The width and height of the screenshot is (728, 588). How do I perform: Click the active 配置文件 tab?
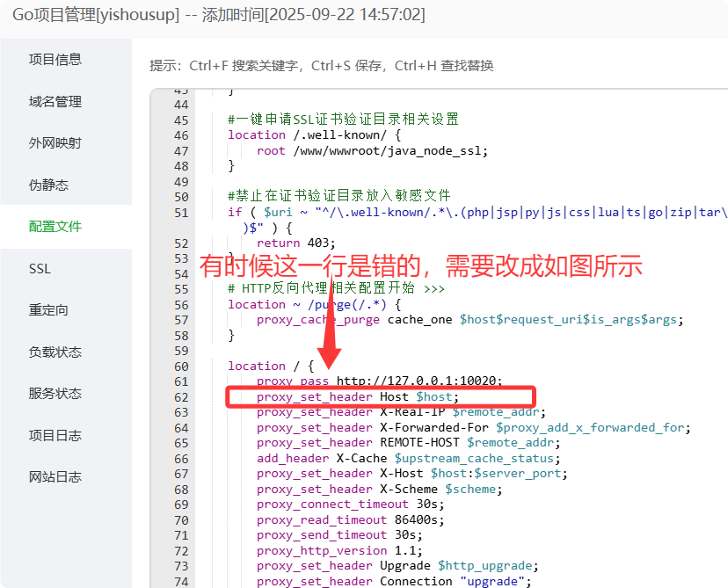pos(55,227)
